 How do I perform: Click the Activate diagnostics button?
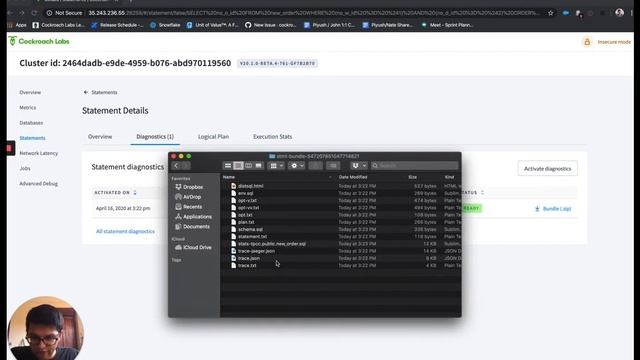coord(547,169)
